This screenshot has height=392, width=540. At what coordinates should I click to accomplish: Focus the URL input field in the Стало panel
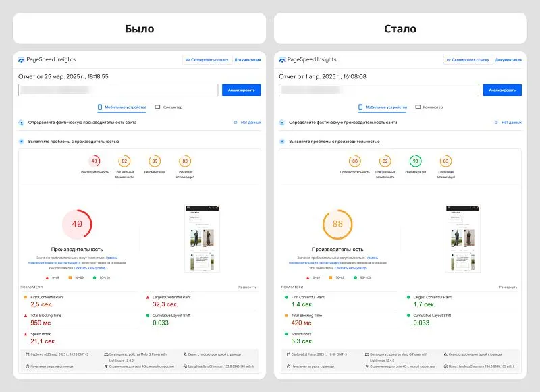(379, 90)
